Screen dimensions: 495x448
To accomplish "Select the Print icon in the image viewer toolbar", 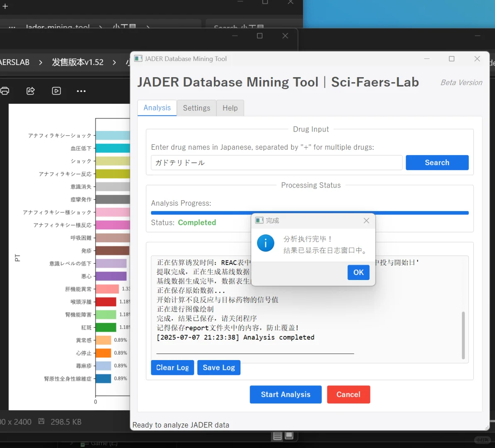I will pos(4,91).
